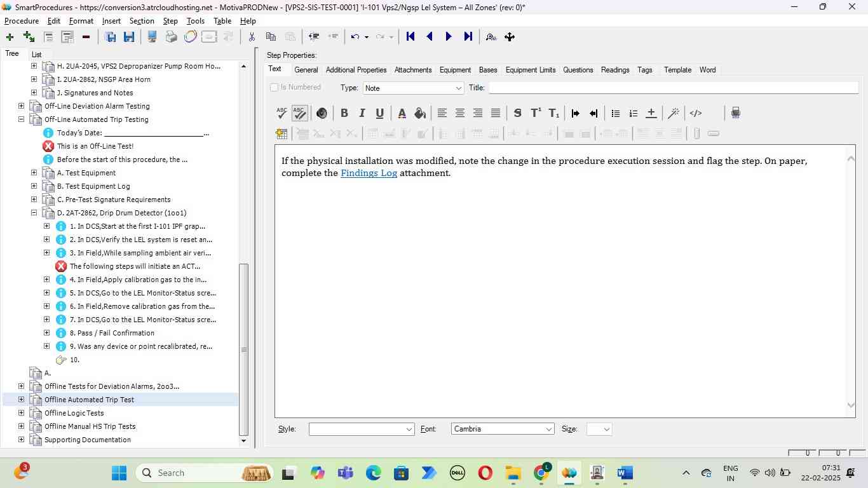
Task: Click the scissors cut icon
Action: (252, 37)
